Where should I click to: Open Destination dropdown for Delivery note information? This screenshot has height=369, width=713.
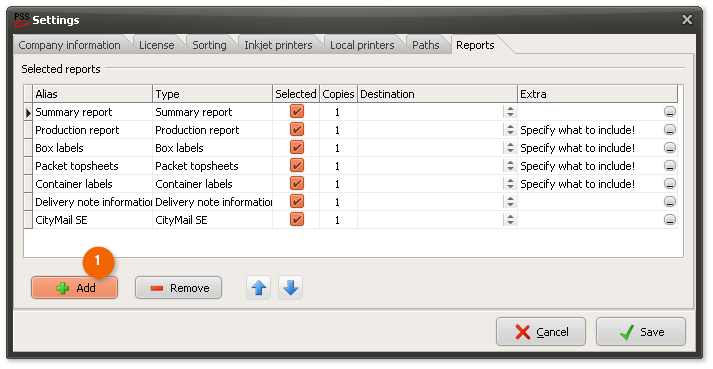click(510, 202)
